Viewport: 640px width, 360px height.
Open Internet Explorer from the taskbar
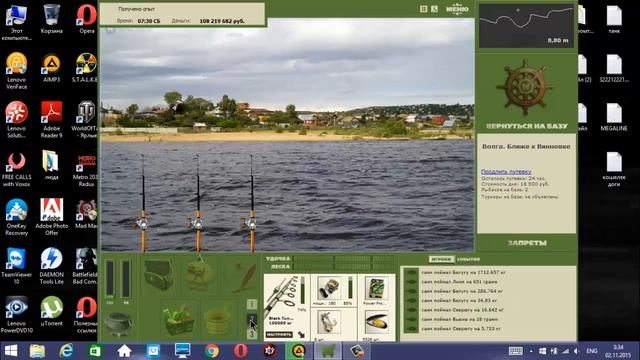(66, 351)
